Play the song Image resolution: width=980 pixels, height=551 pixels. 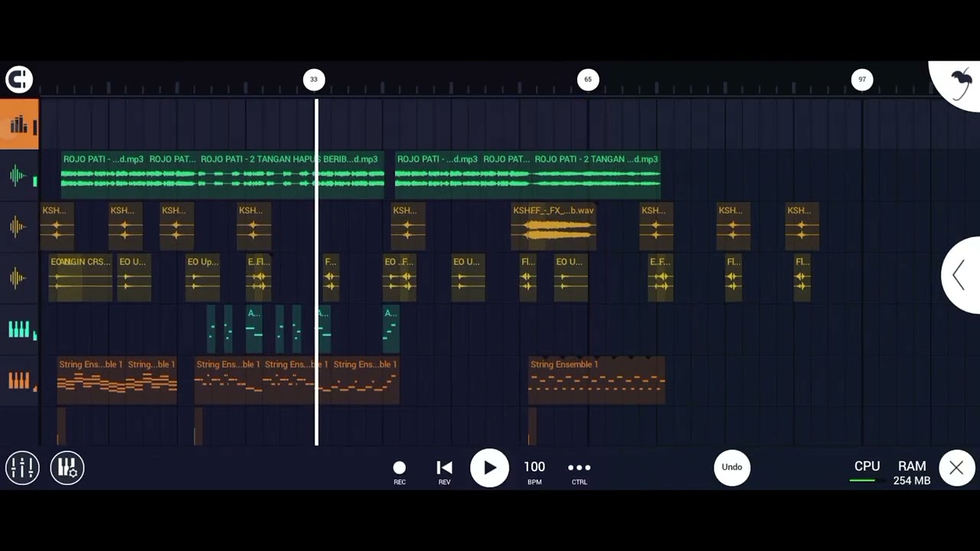(x=489, y=468)
